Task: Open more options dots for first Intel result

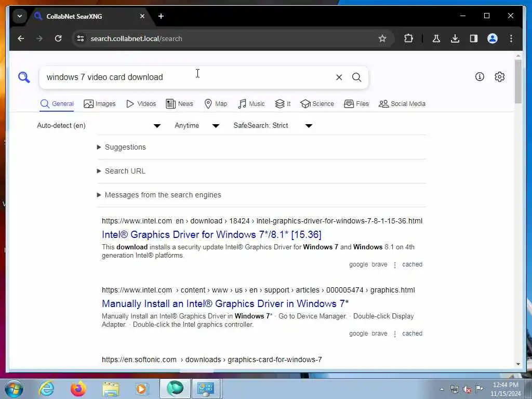Action: tap(395, 265)
